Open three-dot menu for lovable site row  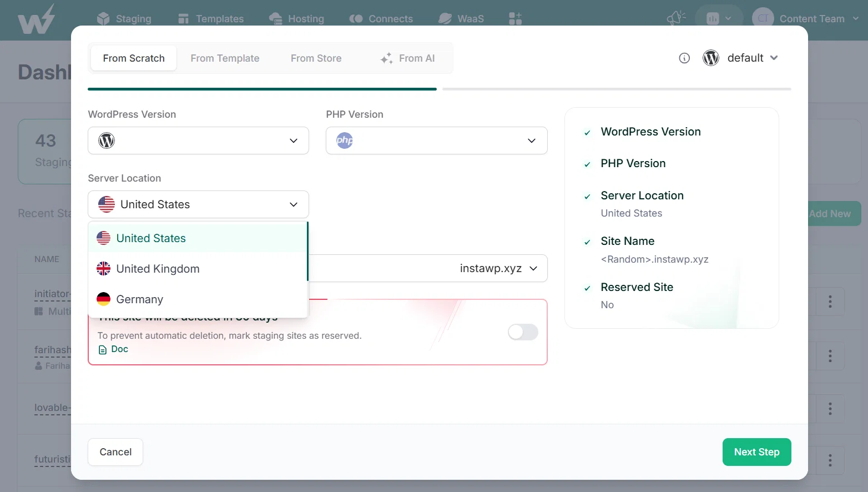point(830,409)
